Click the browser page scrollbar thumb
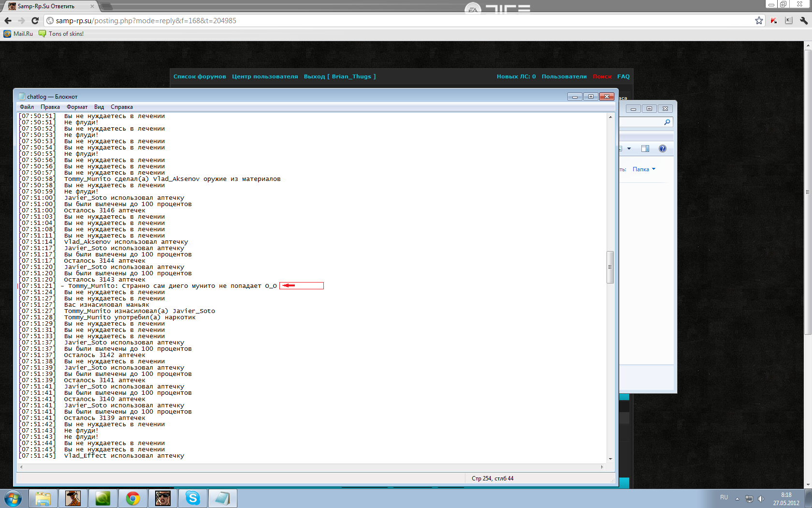The image size is (812, 508). pos(808,191)
